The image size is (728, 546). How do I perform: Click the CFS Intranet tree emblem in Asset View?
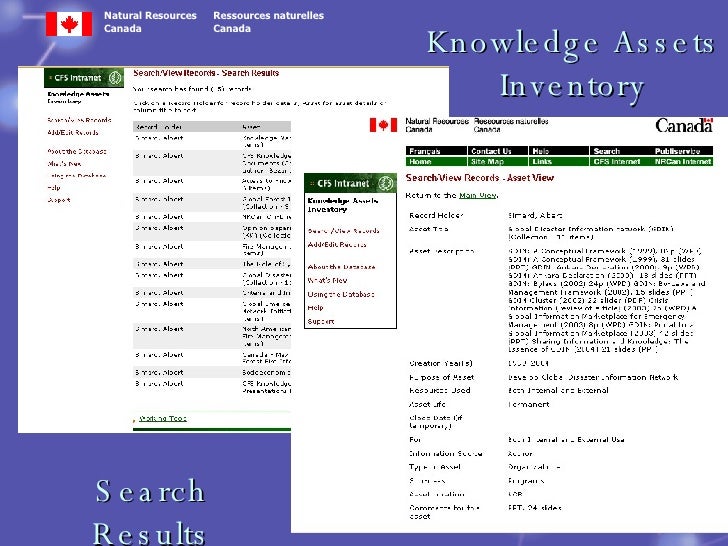click(385, 183)
